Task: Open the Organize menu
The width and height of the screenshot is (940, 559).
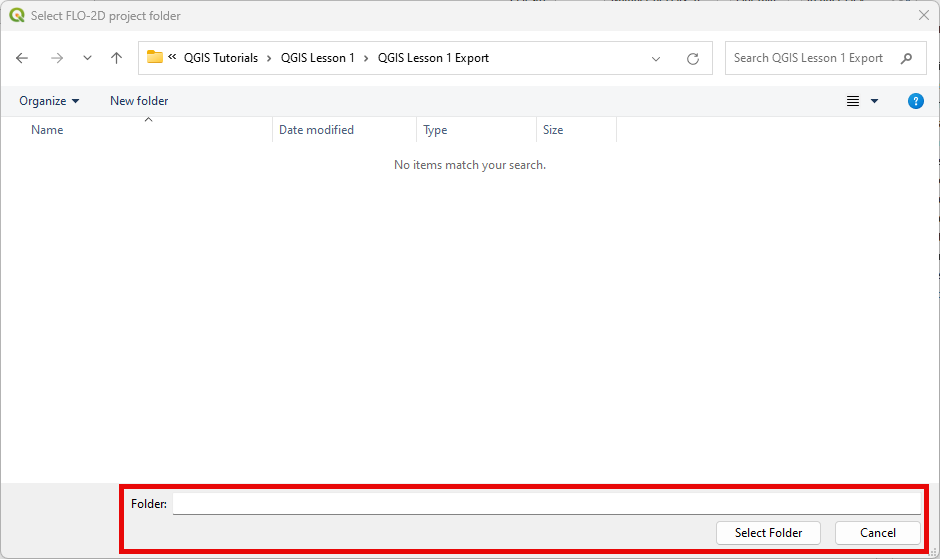Action: click(48, 101)
